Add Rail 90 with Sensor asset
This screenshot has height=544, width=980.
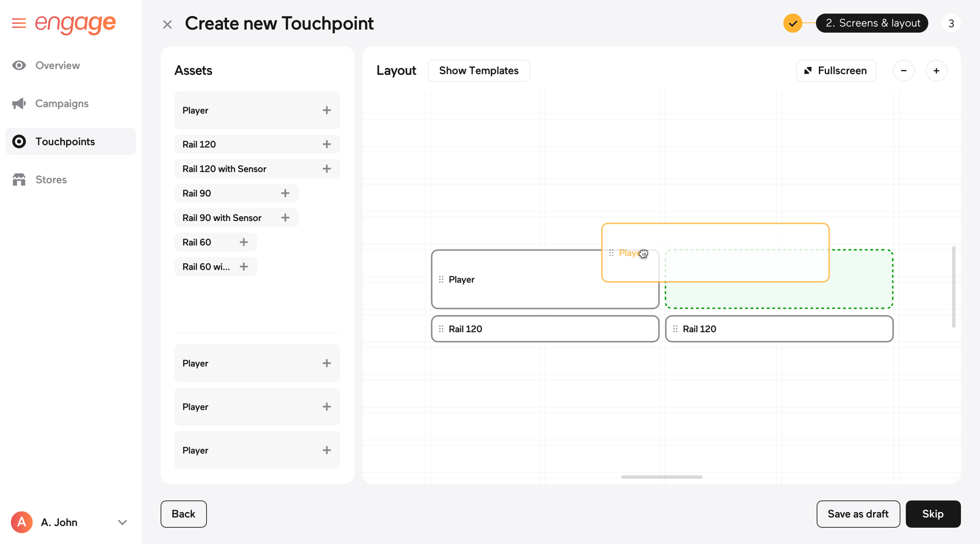285,218
